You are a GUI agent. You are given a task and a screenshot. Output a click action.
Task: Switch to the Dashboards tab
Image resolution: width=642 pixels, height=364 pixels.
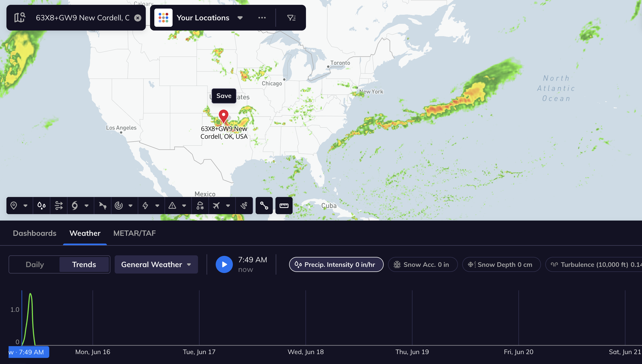pos(35,233)
